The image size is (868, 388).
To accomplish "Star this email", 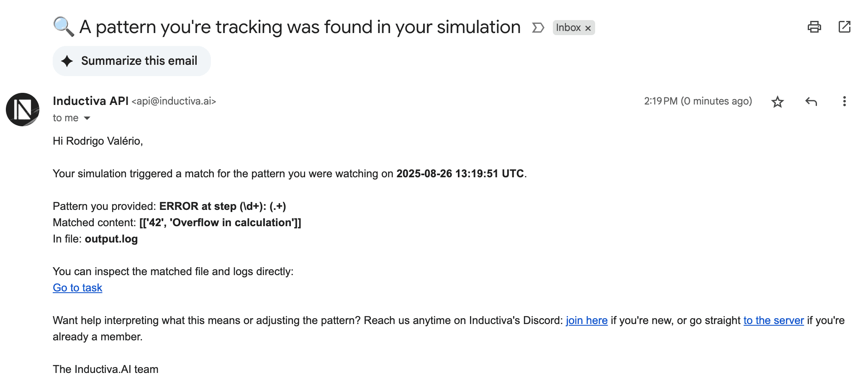I will pyautogui.click(x=777, y=101).
